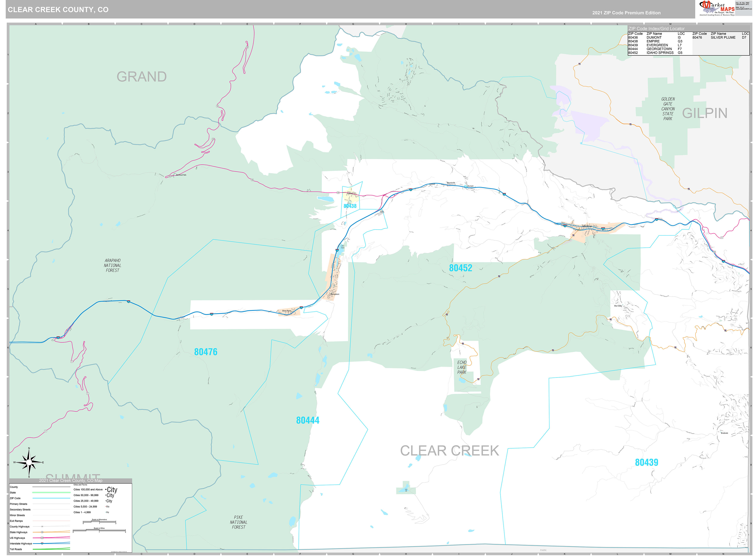The image size is (756, 556).
Task: Click the cyan 80438 ZIP label on map
Action: tap(350, 206)
